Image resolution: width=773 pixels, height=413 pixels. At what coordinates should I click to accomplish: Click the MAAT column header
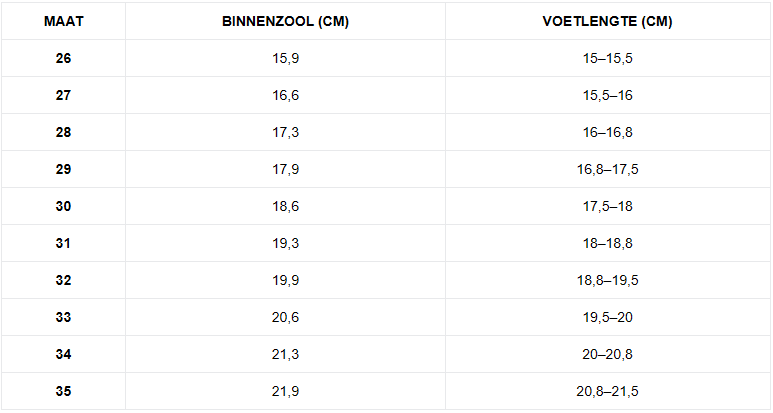point(64,22)
